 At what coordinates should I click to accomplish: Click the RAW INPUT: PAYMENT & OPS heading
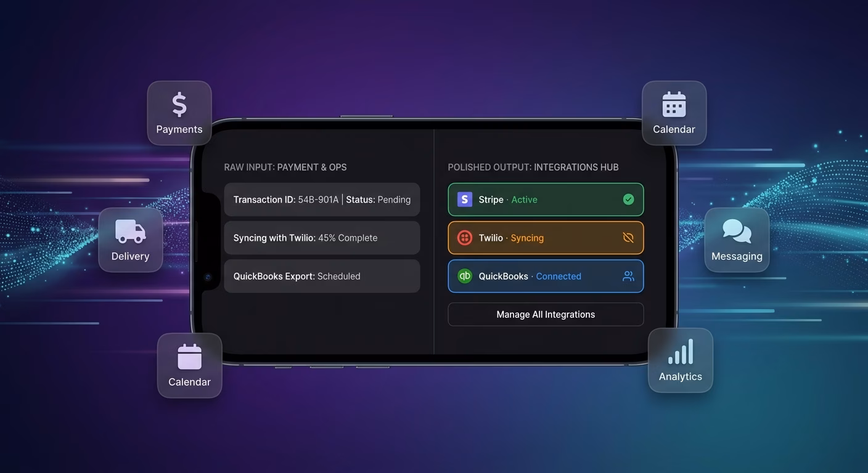285,167
